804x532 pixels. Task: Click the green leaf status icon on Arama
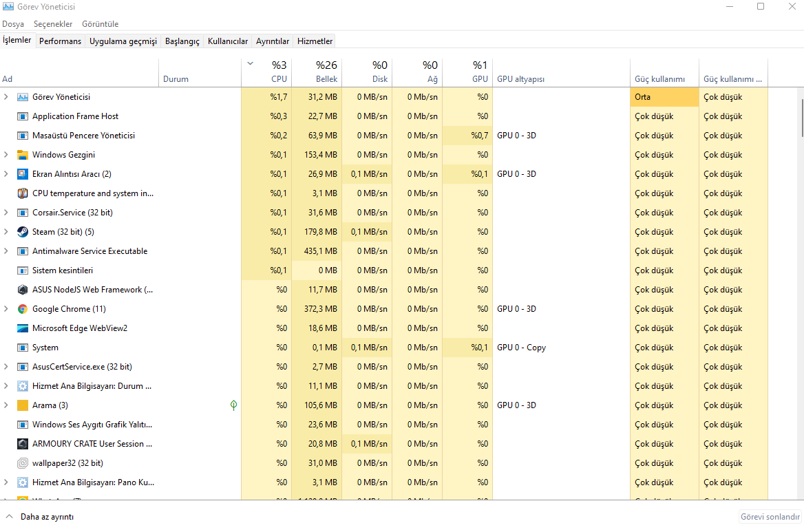234,405
